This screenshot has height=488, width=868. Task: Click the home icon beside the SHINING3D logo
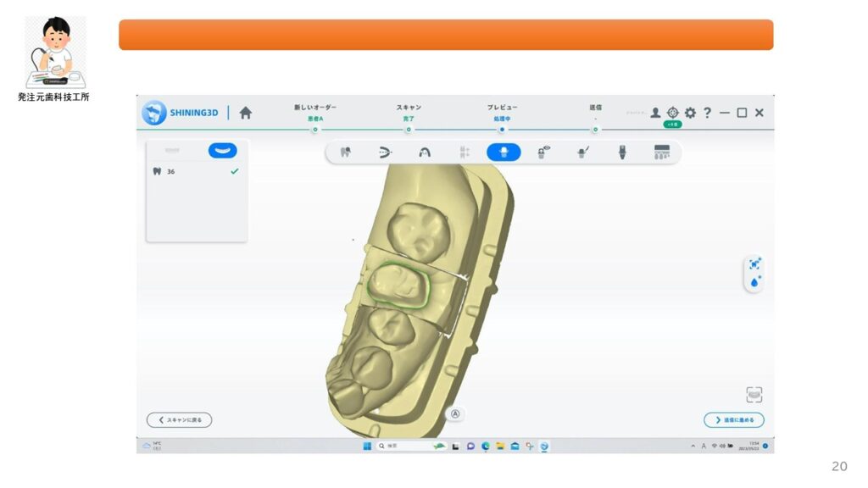point(246,113)
